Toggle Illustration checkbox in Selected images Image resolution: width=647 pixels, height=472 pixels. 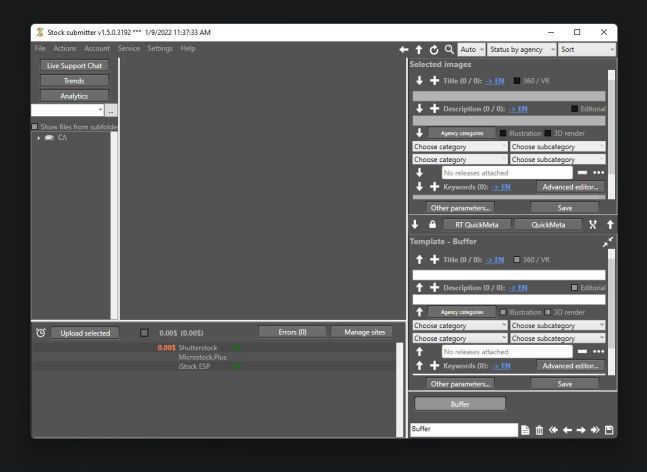pos(503,133)
